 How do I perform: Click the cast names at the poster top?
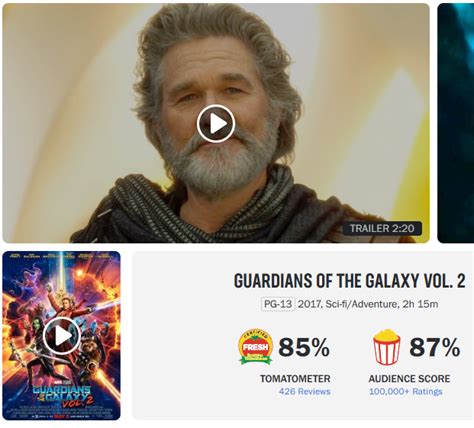coord(61,256)
